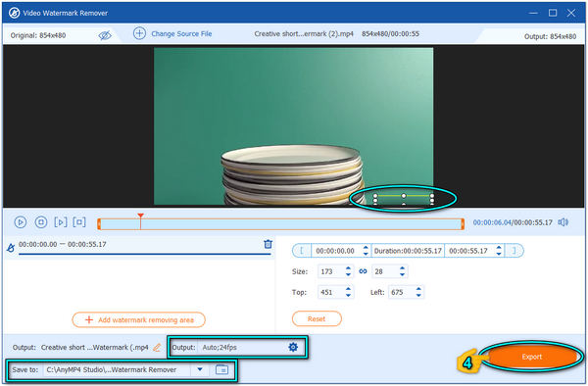The image size is (588, 386).
Task: Stop the video playback
Action: coord(41,222)
